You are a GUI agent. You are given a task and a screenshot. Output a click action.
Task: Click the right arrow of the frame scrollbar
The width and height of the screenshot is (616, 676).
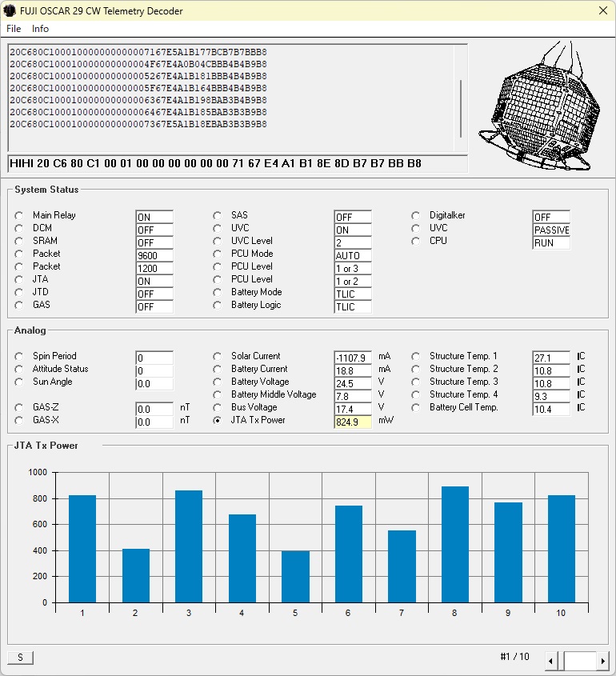pyautogui.click(x=602, y=661)
